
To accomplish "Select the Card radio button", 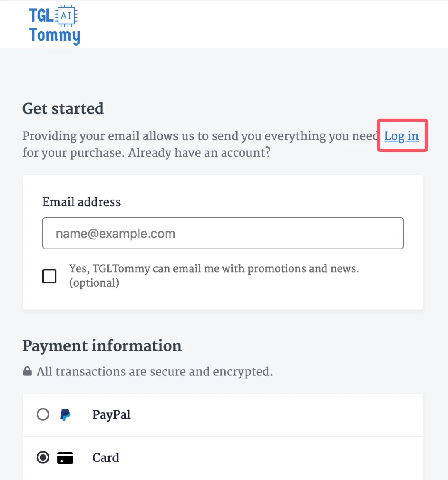I will pos(43,457).
